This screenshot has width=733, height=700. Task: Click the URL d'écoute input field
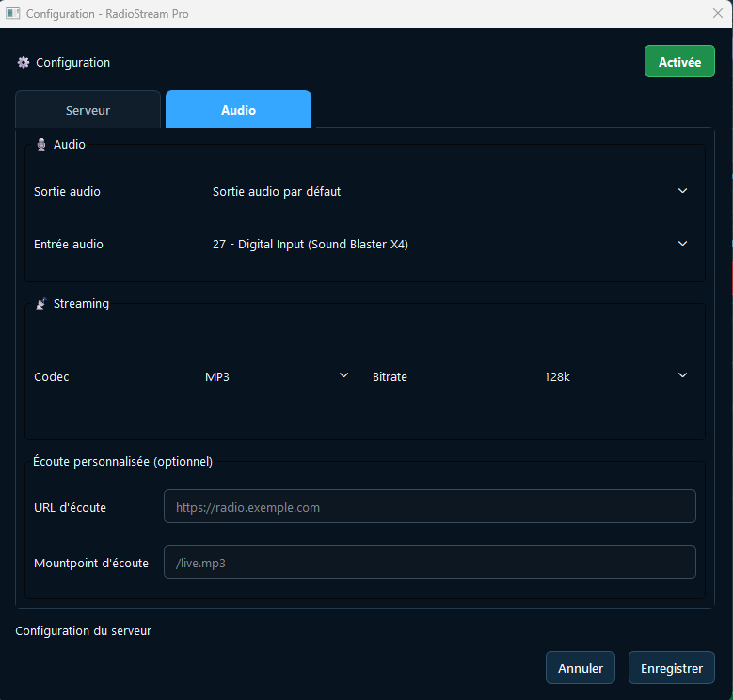tap(430, 506)
